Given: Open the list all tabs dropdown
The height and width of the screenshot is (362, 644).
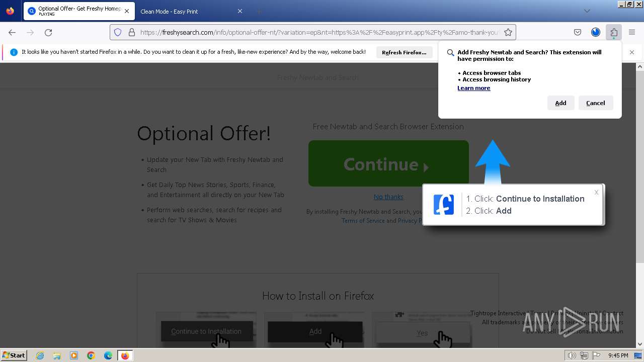Looking at the screenshot, I should click(587, 11).
